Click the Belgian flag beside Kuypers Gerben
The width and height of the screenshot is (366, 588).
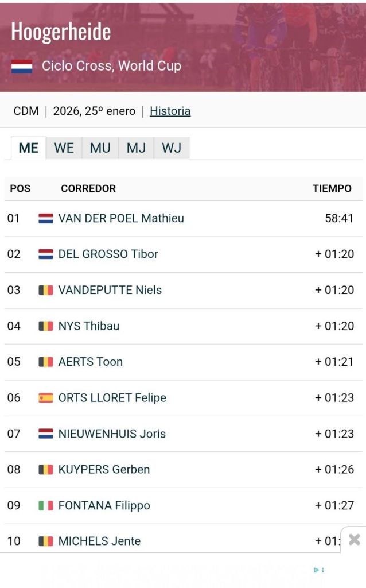(46, 470)
